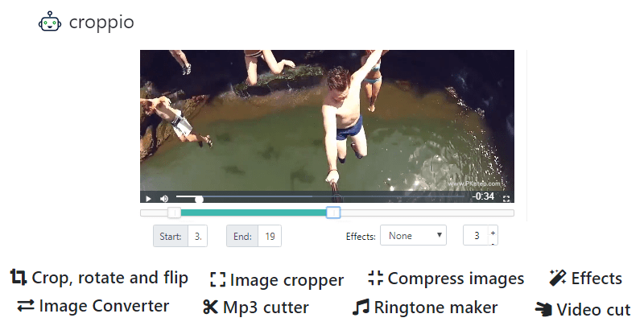
Task: Click the Start: label
Action: pyautogui.click(x=171, y=237)
